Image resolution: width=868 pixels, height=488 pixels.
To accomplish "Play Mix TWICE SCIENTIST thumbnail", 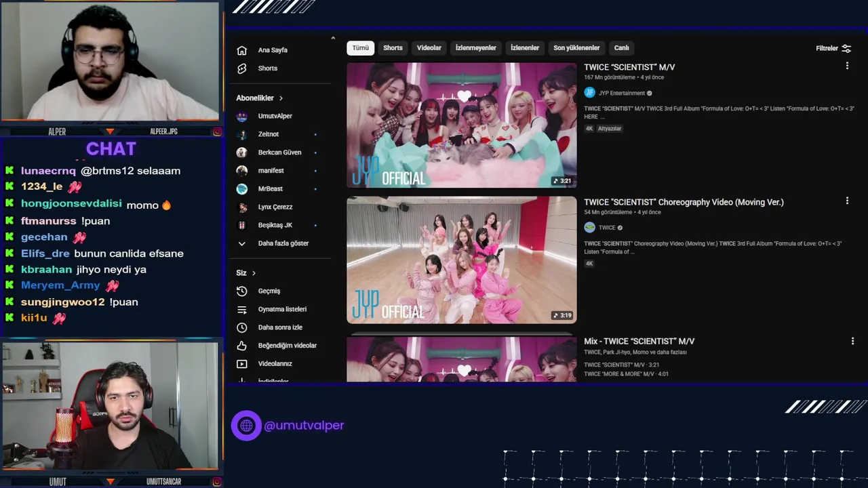I will pyautogui.click(x=462, y=359).
